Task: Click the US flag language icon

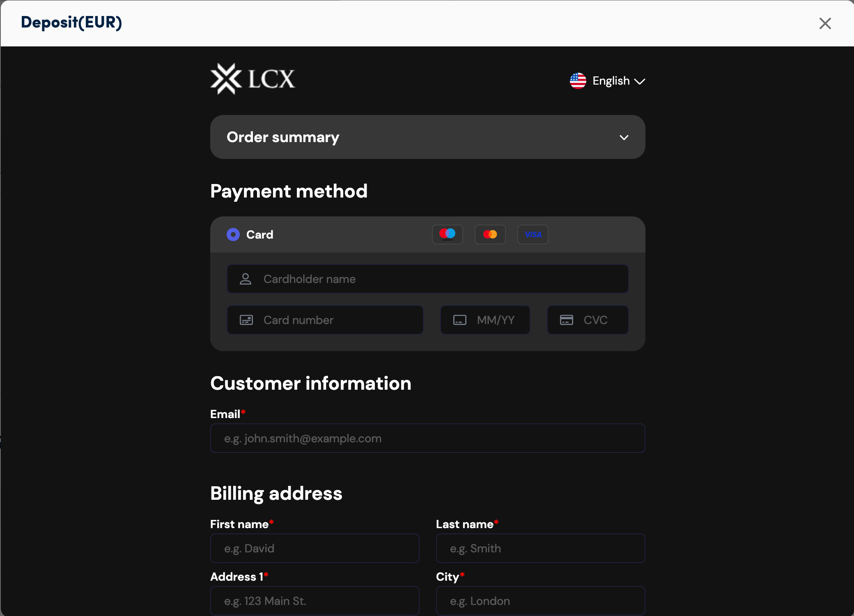Action: coord(578,81)
